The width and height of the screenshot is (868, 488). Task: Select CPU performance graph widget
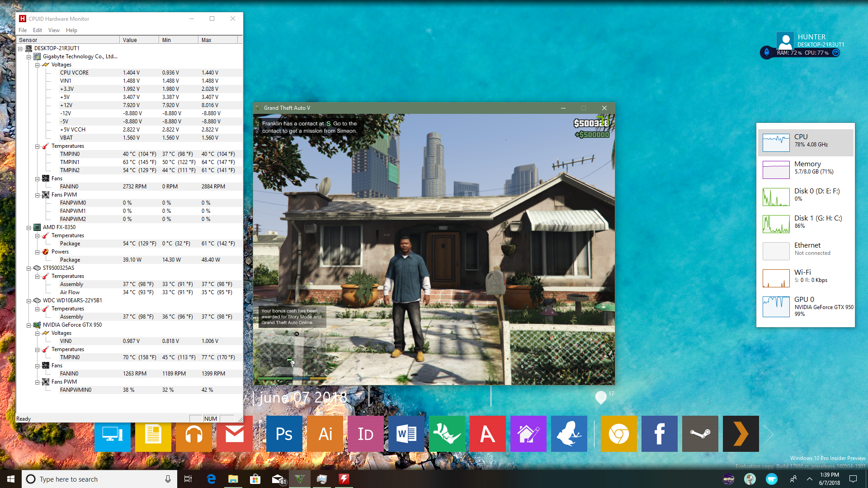pos(806,143)
